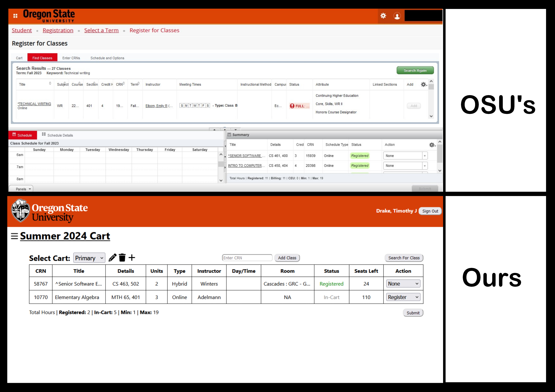
Task: Open Action dropdown for Intro to Computer row
Action: [x=405, y=166]
